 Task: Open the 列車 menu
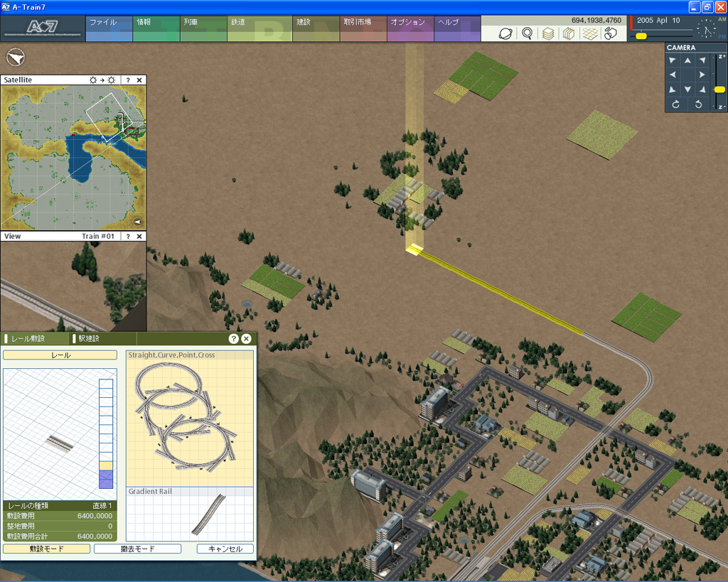coord(203,28)
